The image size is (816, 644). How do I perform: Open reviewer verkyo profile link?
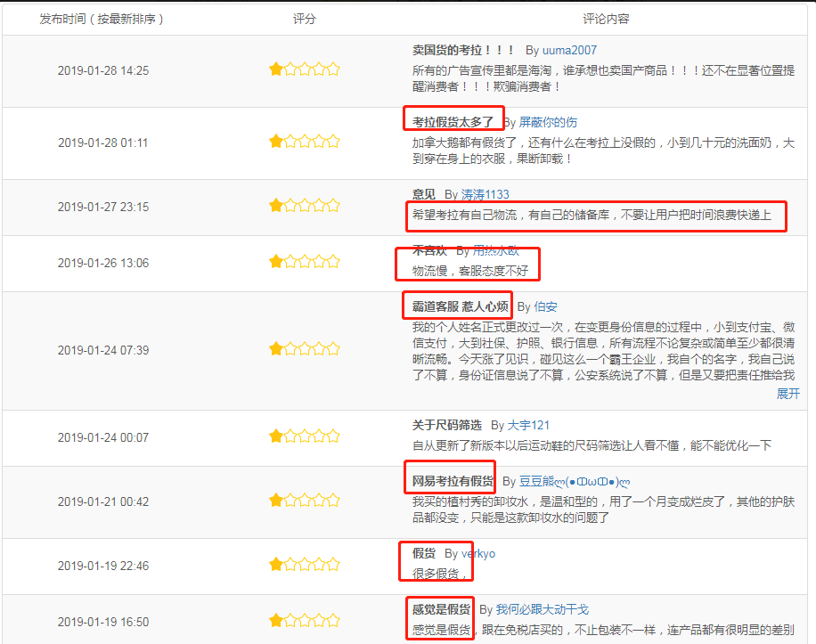(x=478, y=553)
